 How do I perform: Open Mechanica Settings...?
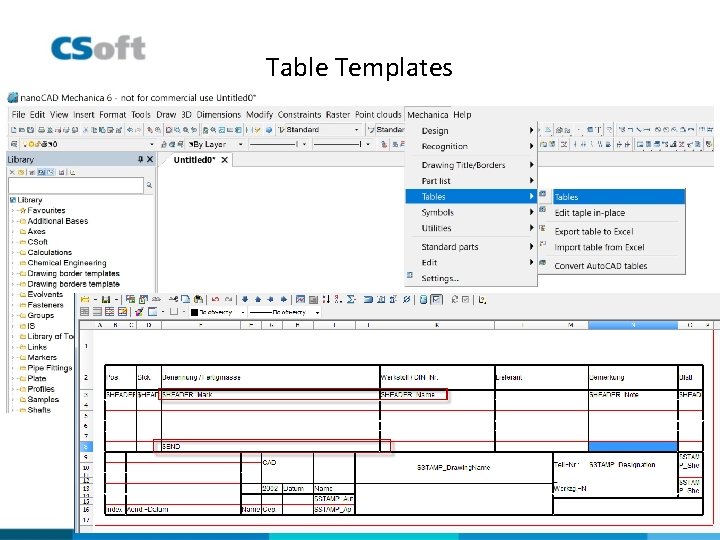click(x=471, y=278)
